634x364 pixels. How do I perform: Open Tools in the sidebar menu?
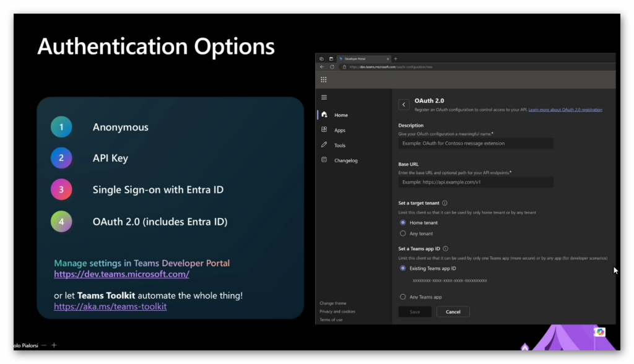pyautogui.click(x=340, y=145)
